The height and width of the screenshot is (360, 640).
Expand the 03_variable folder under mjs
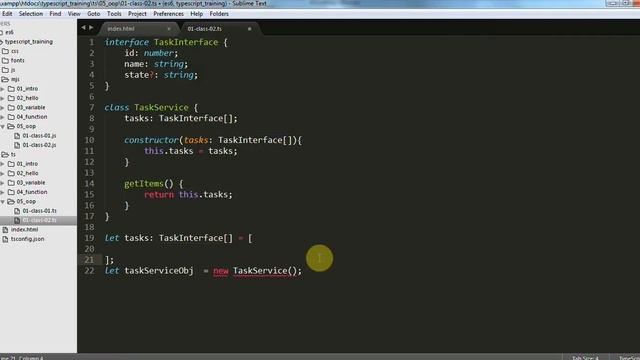pos(2,108)
